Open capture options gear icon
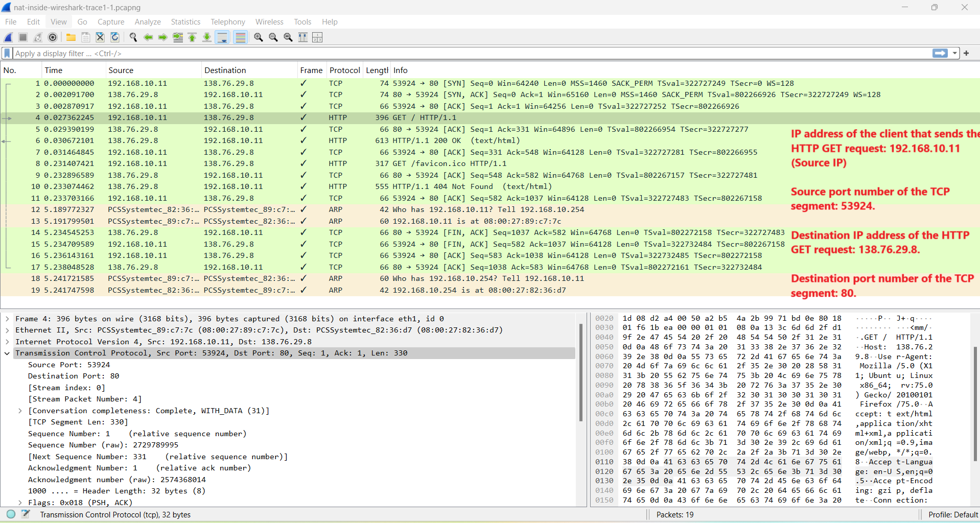Screen dimensions: 980x523 pyautogui.click(x=53, y=37)
